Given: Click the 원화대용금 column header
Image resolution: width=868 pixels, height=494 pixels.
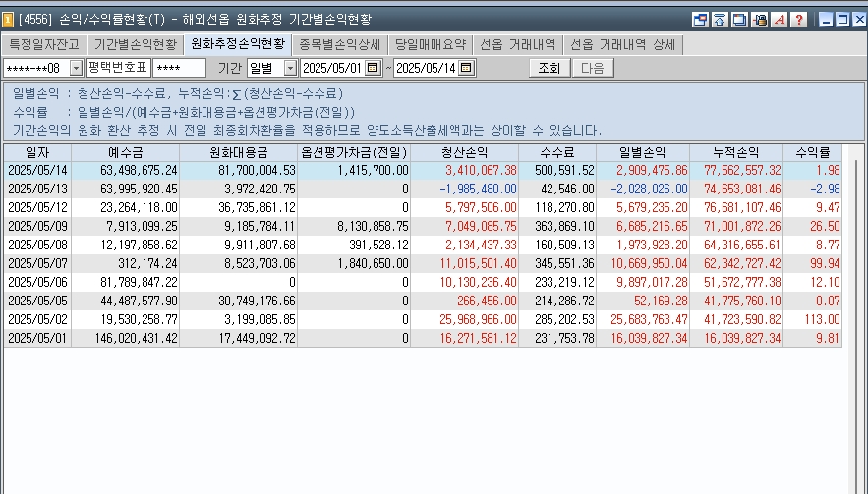Looking at the screenshot, I should [x=238, y=152].
